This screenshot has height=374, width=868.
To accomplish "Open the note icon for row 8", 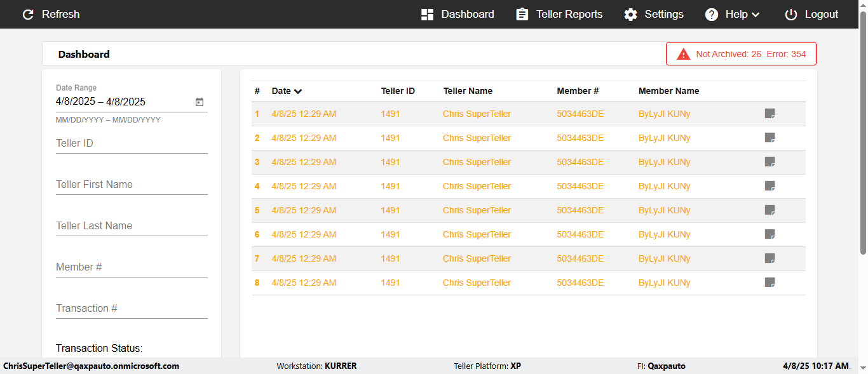I will (x=770, y=283).
